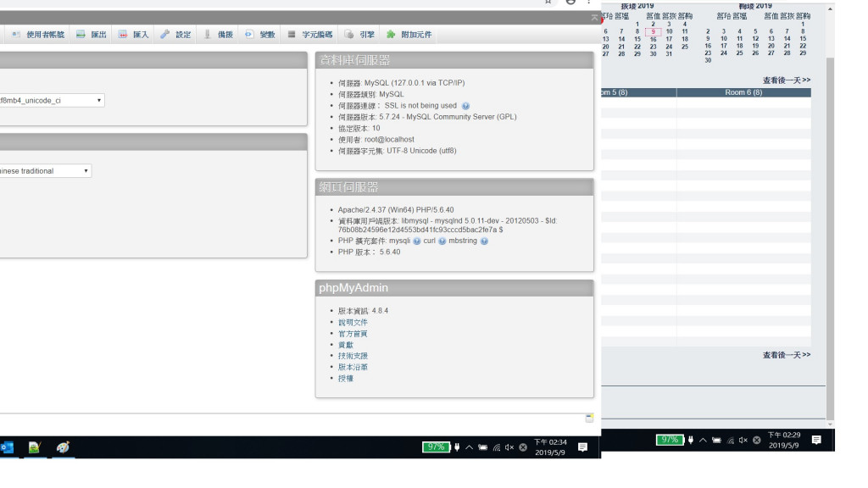This screenshot has width=868, height=488.
Task: Click the Apache/2.4.37 (Win64) PHP/5.6.40 line
Action: click(x=396, y=210)
